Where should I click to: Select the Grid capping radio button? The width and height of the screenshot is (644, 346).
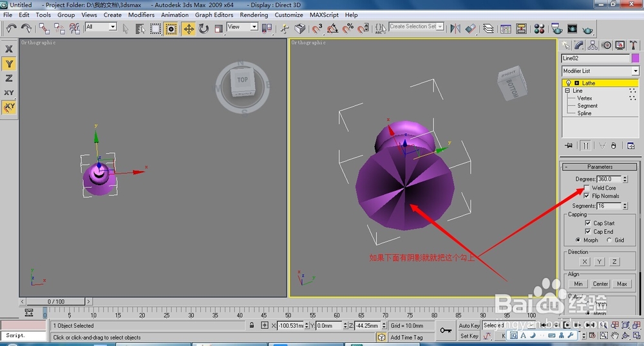pyautogui.click(x=609, y=241)
